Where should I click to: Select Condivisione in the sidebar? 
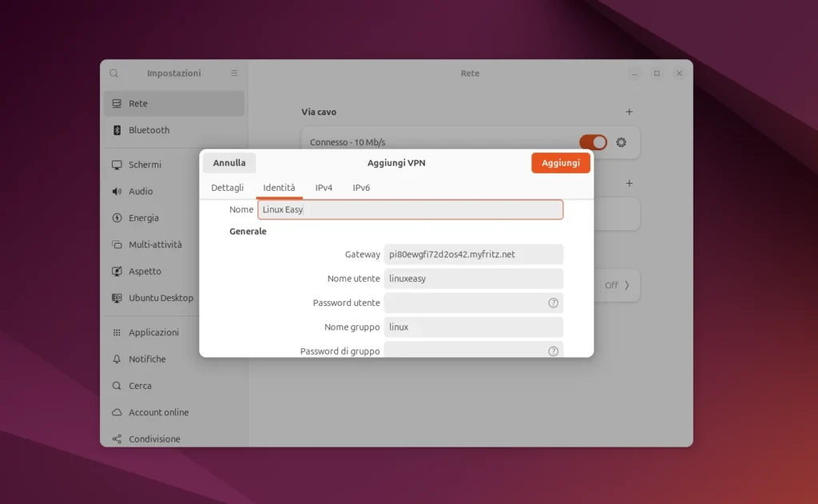[x=154, y=439]
